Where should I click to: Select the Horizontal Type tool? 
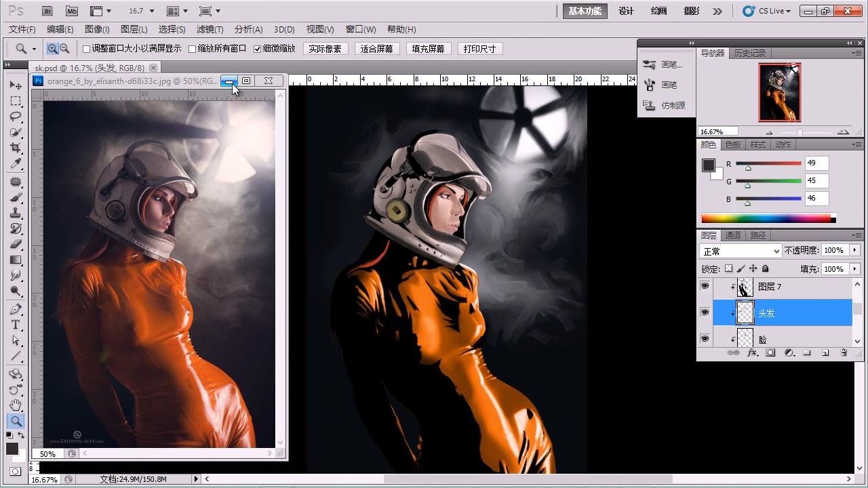pyautogui.click(x=16, y=325)
